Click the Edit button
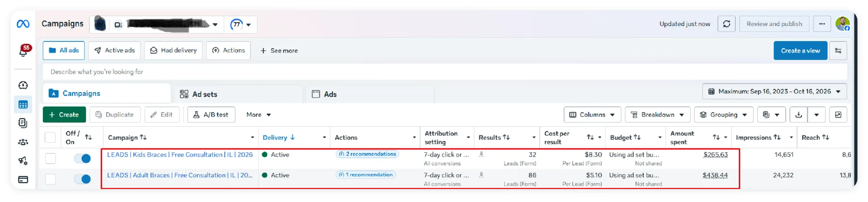The image size is (868, 202). pos(162,115)
